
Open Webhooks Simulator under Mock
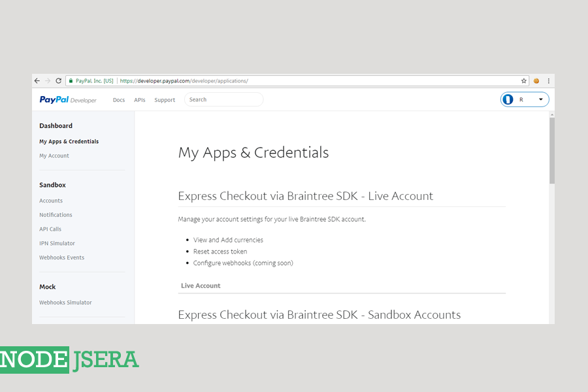(65, 302)
